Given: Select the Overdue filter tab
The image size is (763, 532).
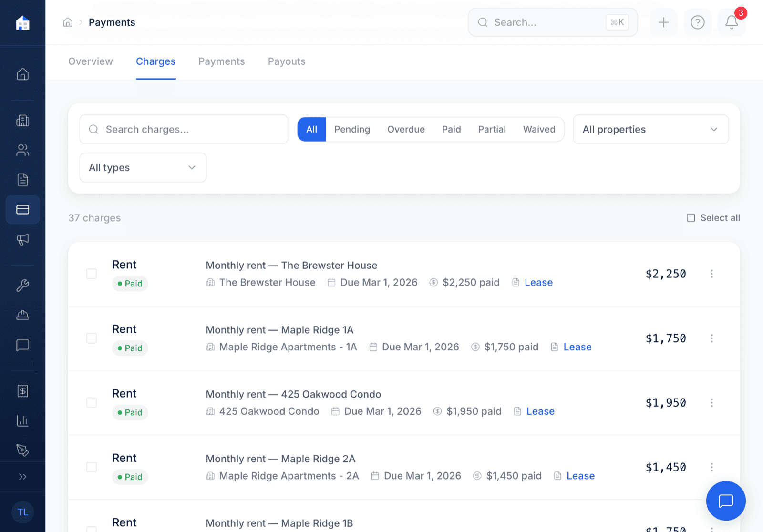Looking at the screenshot, I should (406, 129).
